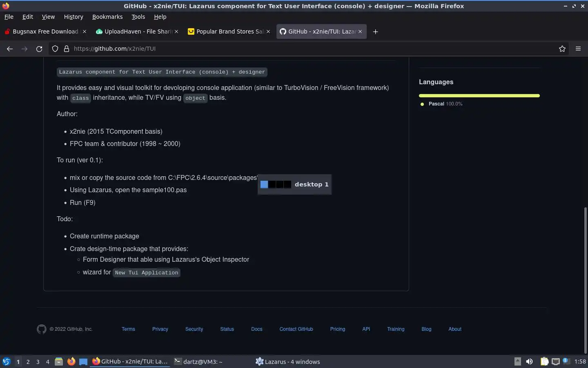The height and width of the screenshot is (368, 588).
Task: Click the yellow Pascal language bar
Action: pos(479,96)
